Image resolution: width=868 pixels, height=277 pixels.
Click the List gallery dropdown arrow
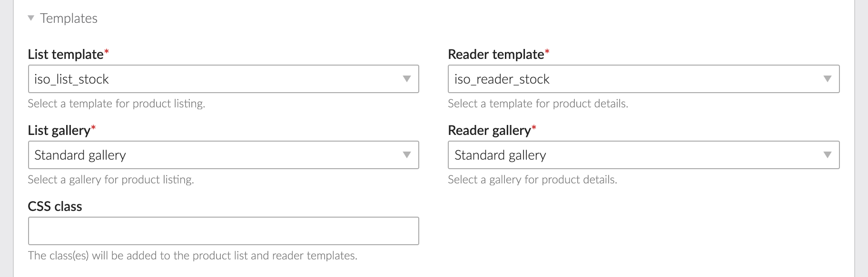pyautogui.click(x=407, y=155)
